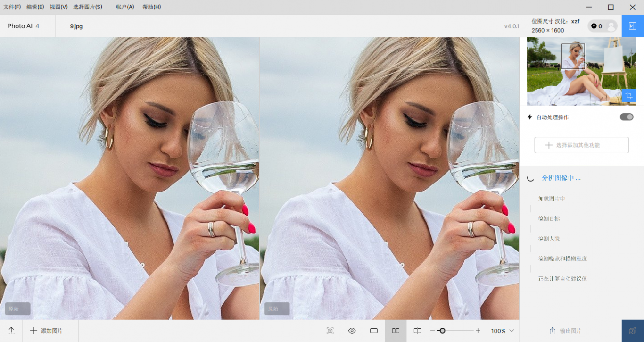Click the 添加图片 button

46,331
